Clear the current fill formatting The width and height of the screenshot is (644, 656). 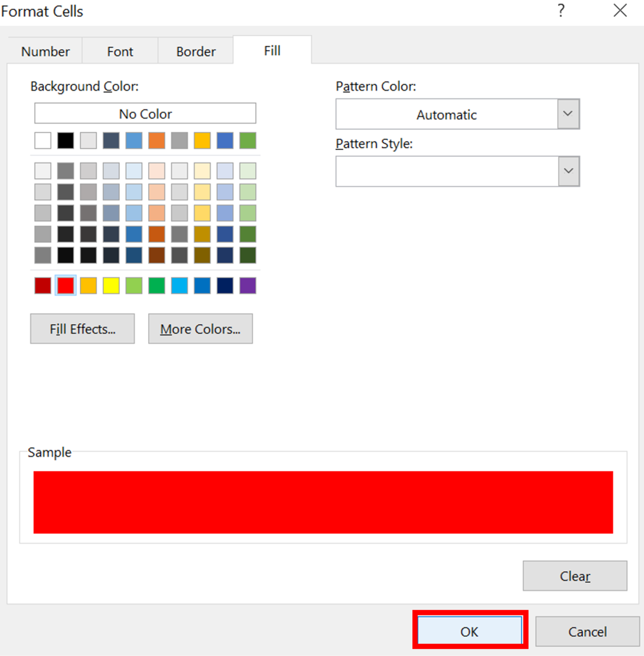click(x=575, y=576)
